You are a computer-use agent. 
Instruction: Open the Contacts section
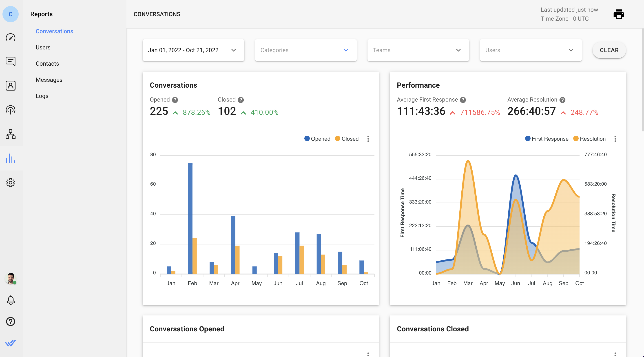coord(47,63)
